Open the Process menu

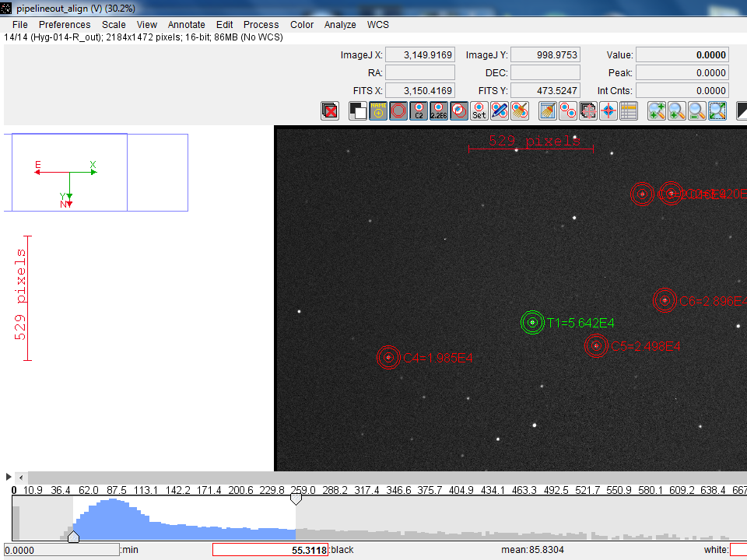coord(261,25)
